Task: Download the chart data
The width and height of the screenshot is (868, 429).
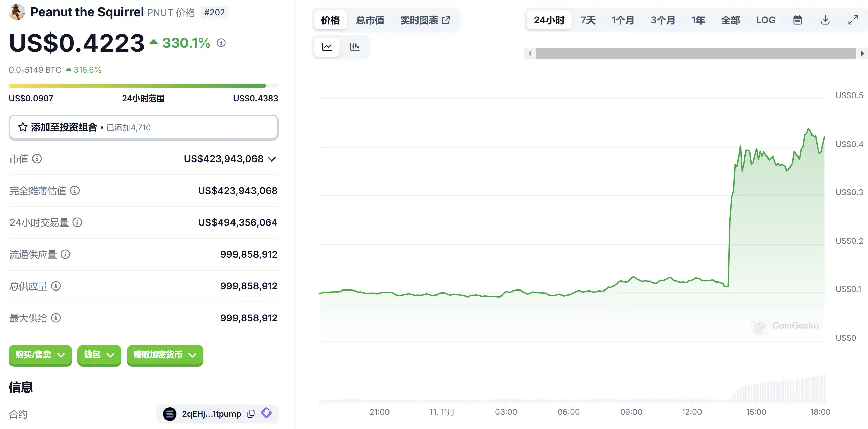Action: tap(825, 20)
